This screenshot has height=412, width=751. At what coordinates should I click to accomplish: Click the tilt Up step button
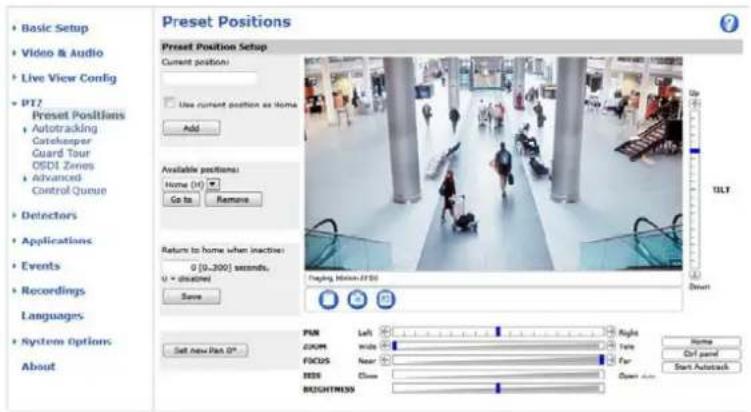pos(694,103)
